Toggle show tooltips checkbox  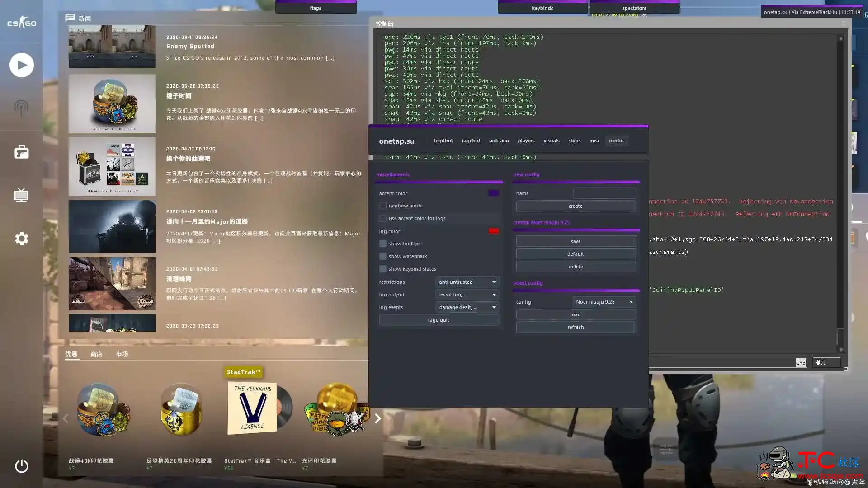pos(382,244)
